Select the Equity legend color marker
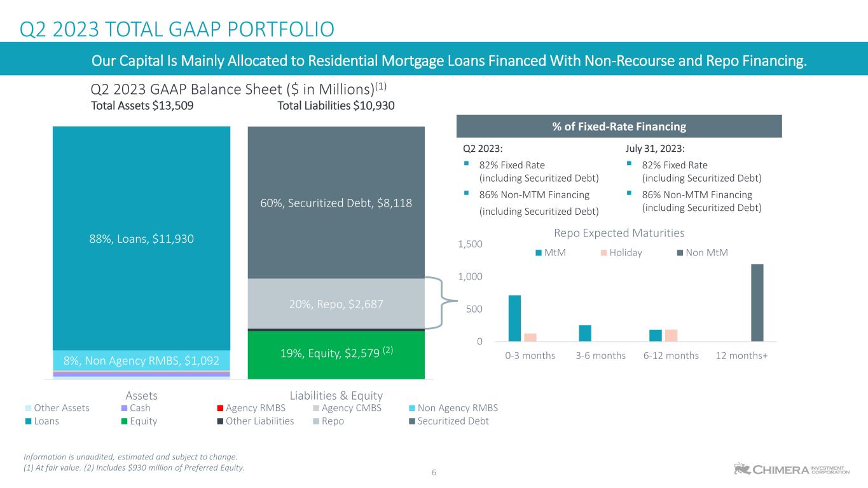 125,421
